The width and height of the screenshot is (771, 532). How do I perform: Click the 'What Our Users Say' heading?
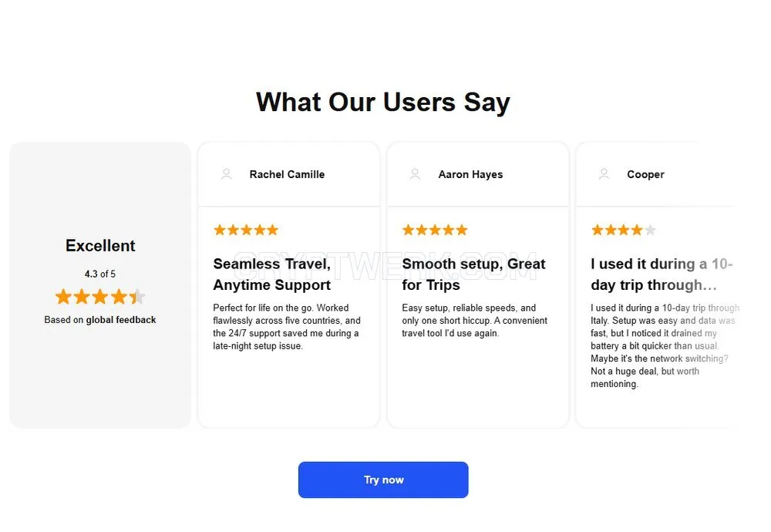[x=383, y=103]
